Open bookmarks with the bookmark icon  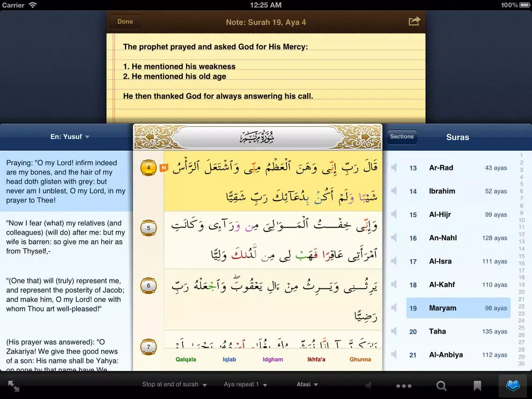point(477,386)
